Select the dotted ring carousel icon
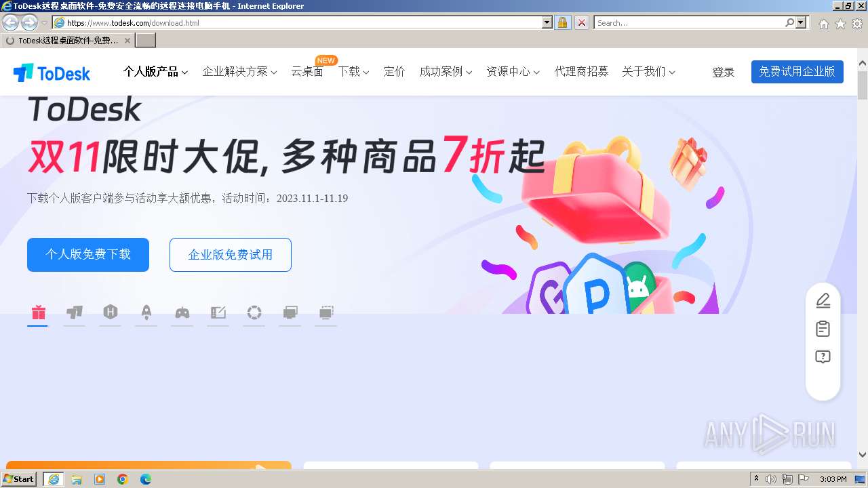The width and height of the screenshot is (868, 488). coord(254,312)
